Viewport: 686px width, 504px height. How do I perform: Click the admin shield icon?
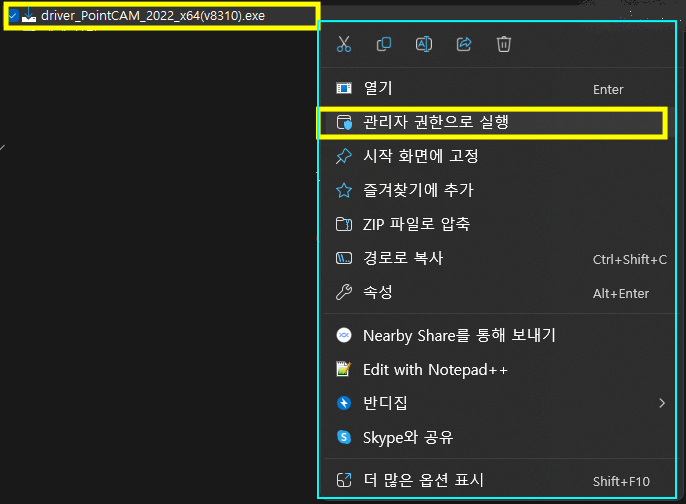(344, 122)
